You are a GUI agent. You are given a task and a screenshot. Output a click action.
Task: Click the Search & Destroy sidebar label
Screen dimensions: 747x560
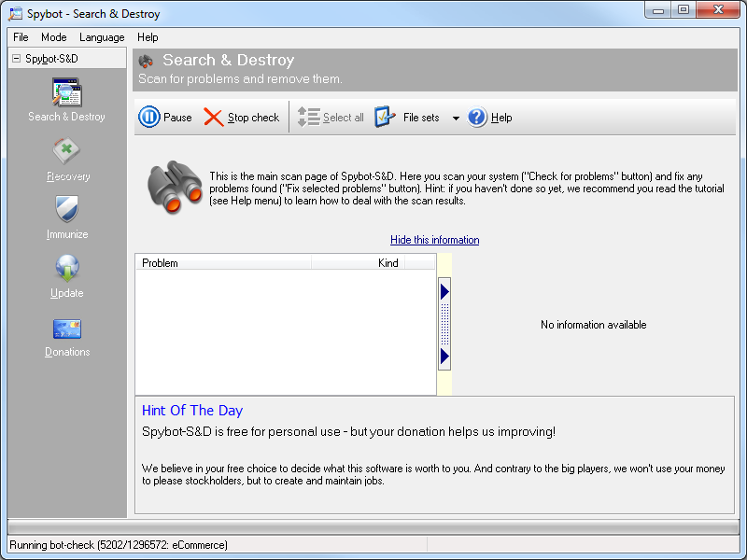click(66, 117)
